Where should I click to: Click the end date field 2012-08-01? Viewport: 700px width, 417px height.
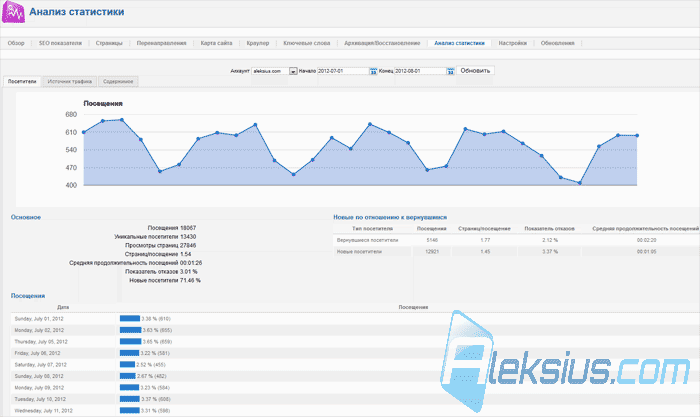pyautogui.click(x=420, y=71)
